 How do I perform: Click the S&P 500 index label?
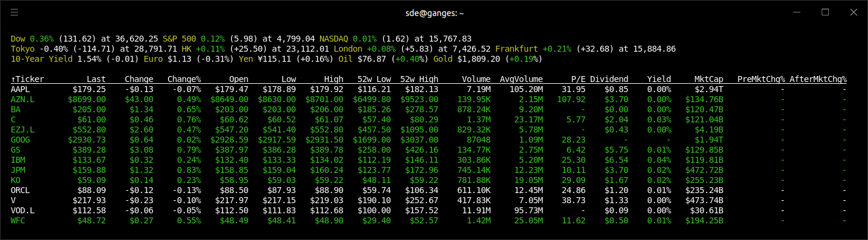pos(179,38)
